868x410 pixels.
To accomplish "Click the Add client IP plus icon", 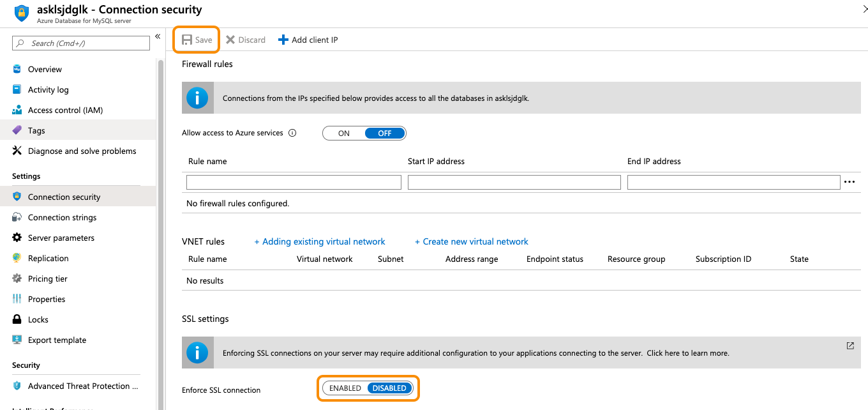I will pyautogui.click(x=283, y=40).
